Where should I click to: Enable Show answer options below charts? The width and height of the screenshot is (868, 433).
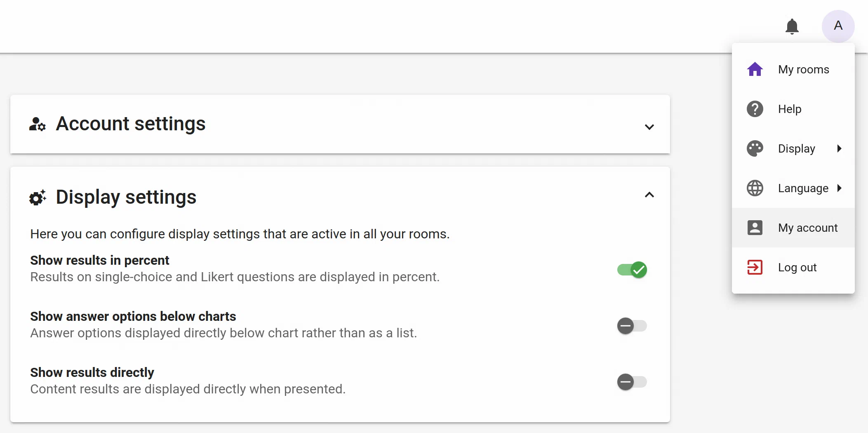click(632, 326)
